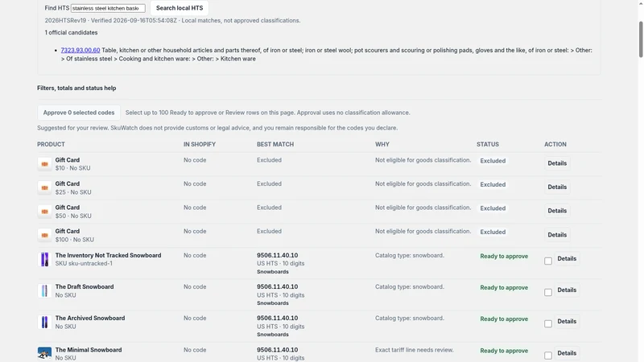Click The Draft Snowboard thumbnail
The width and height of the screenshot is (644, 362).
click(x=44, y=290)
